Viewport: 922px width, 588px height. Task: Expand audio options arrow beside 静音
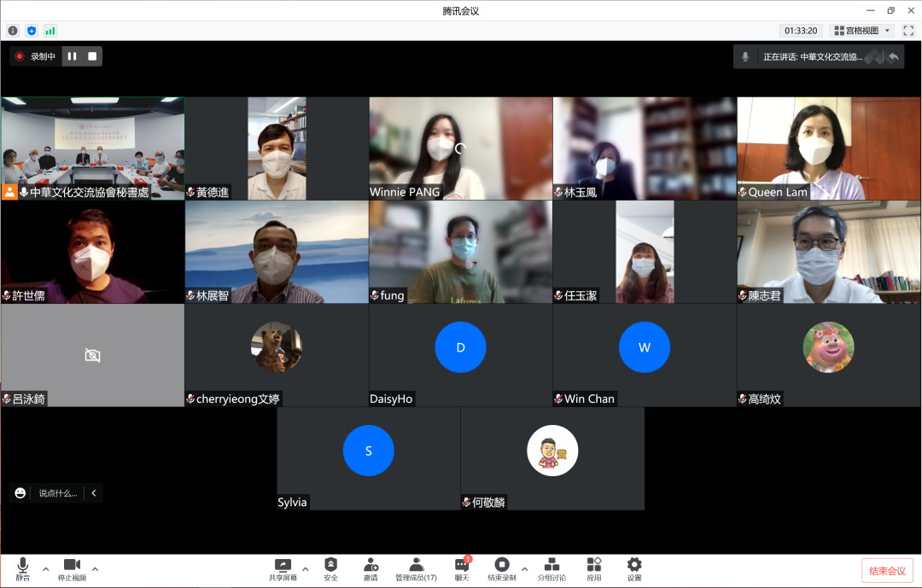(46, 568)
